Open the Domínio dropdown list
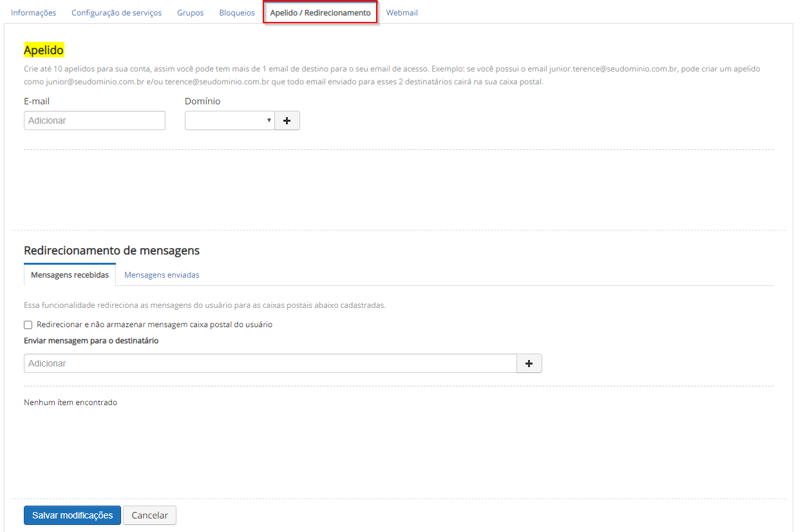The height and width of the screenshot is (532, 803). (x=229, y=120)
